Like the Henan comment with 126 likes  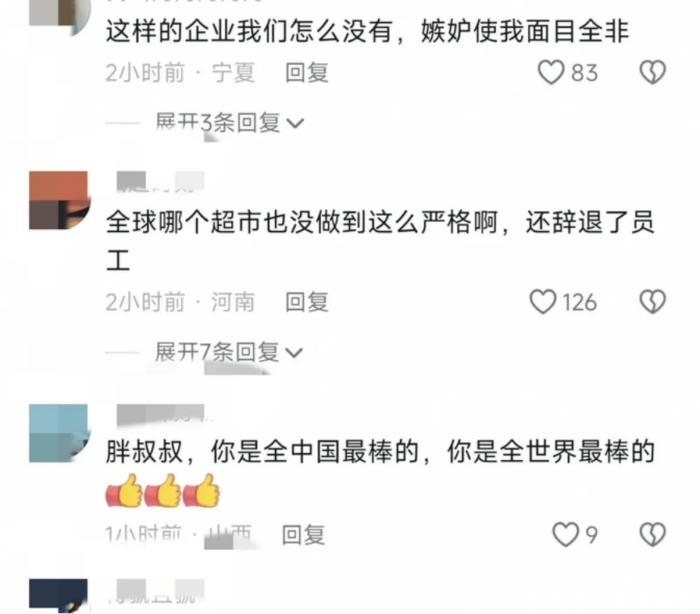coord(542,302)
